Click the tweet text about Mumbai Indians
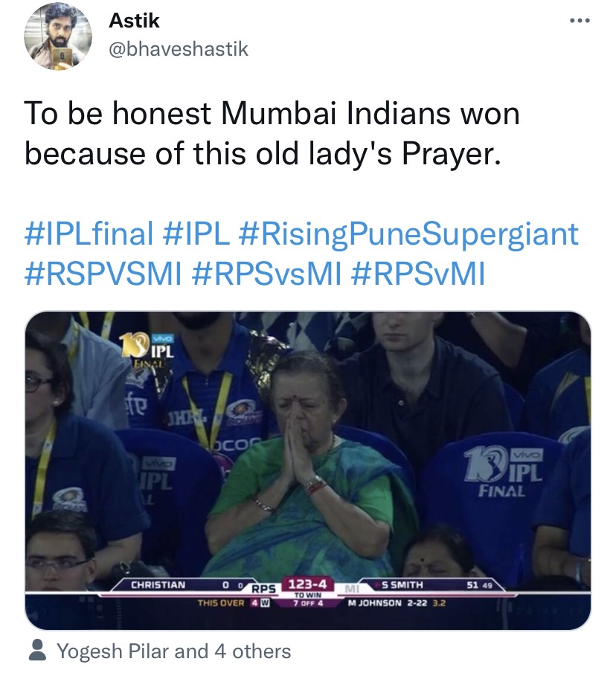The height and width of the screenshot is (679, 616). pos(272,133)
